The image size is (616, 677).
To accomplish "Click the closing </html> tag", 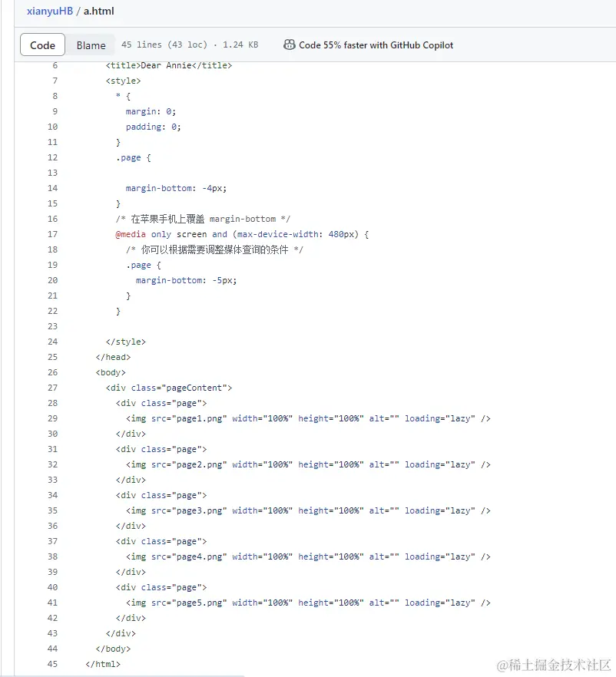I will (x=103, y=664).
